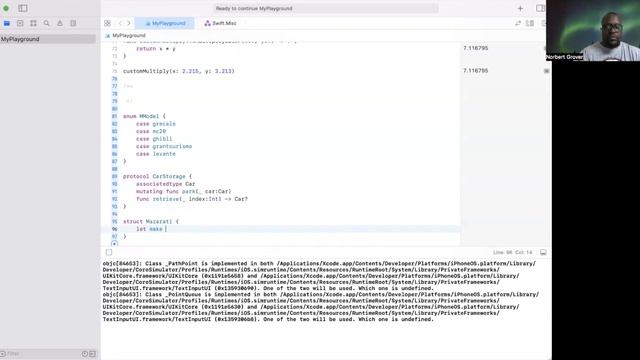Click the 'case granturismo' line
The height and width of the screenshot is (360, 640).
[164, 147]
